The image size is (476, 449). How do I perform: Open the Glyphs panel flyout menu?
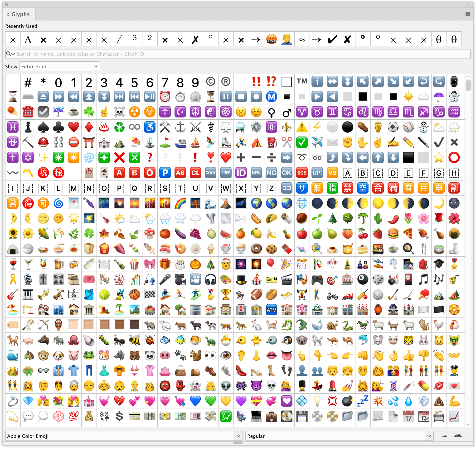tap(468, 14)
